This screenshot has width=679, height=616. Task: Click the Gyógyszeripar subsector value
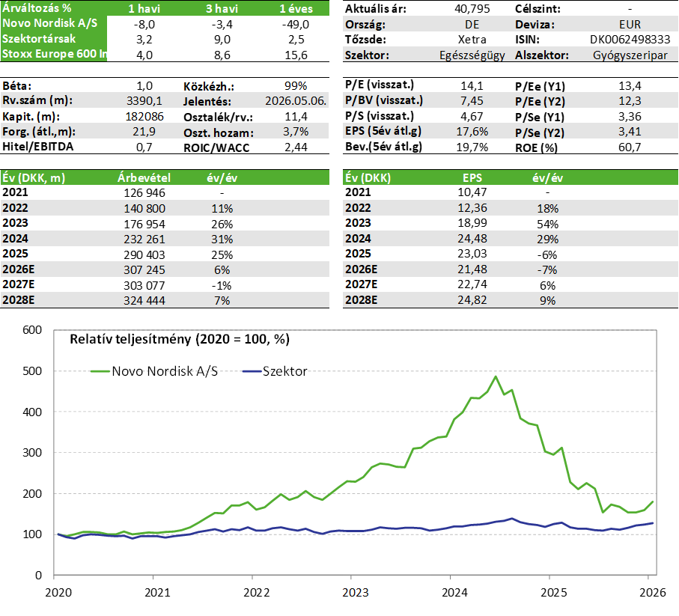[x=630, y=55]
